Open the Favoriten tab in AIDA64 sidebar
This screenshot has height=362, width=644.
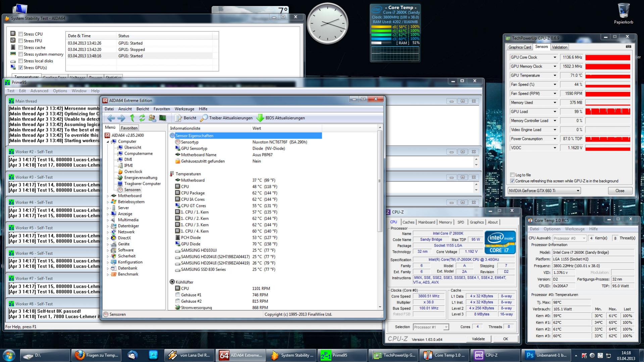[x=129, y=128]
